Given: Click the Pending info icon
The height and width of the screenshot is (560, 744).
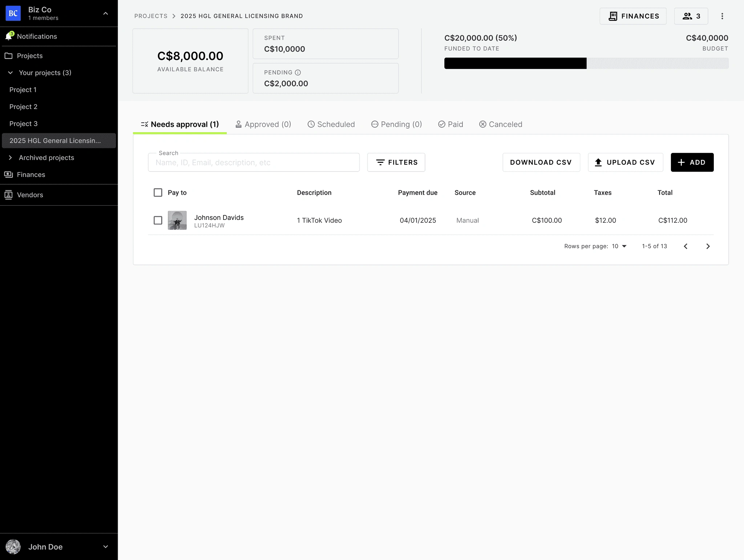Looking at the screenshot, I should click(298, 72).
